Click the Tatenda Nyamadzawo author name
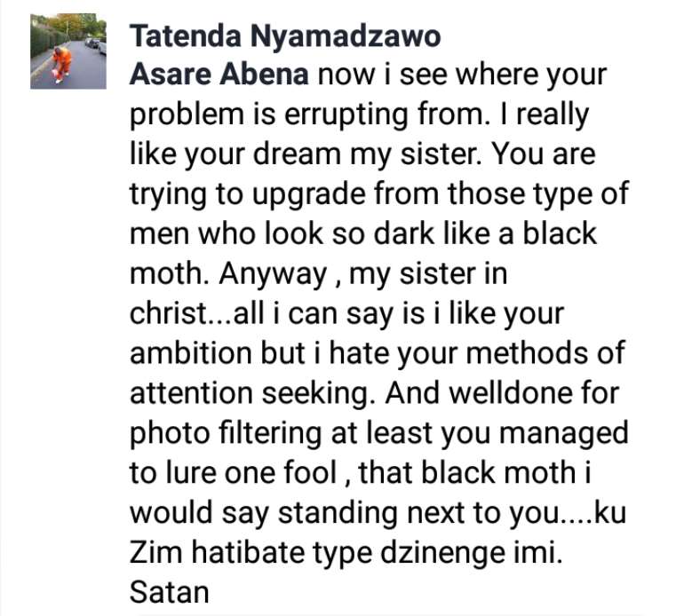 [285, 36]
